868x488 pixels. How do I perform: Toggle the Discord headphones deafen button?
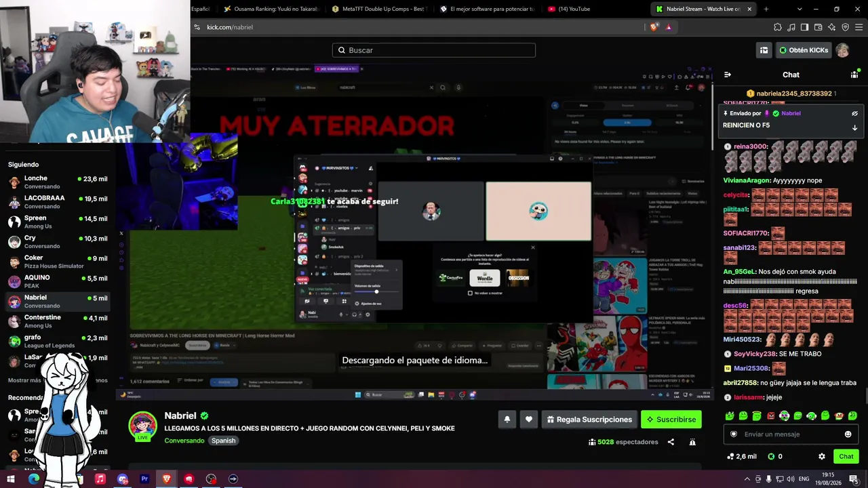(354, 314)
